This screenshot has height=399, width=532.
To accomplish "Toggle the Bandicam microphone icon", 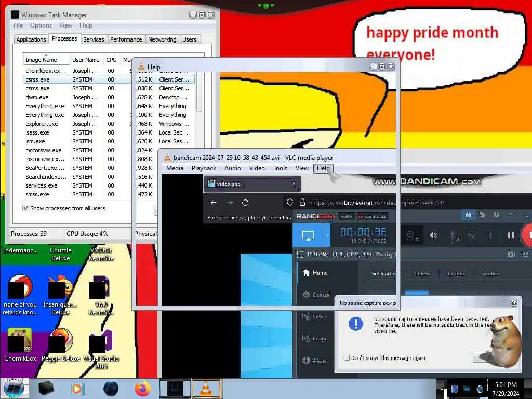I will 454,235.
